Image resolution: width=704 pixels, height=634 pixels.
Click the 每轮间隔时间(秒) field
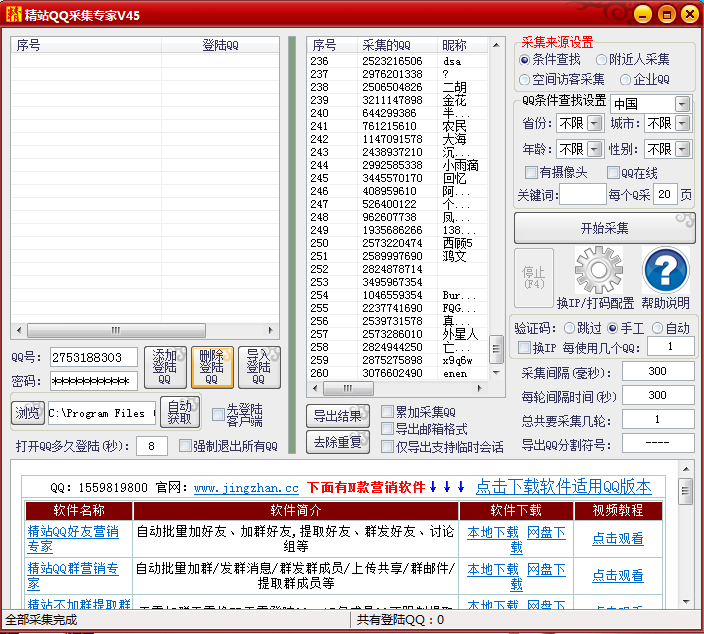(x=658, y=396)
